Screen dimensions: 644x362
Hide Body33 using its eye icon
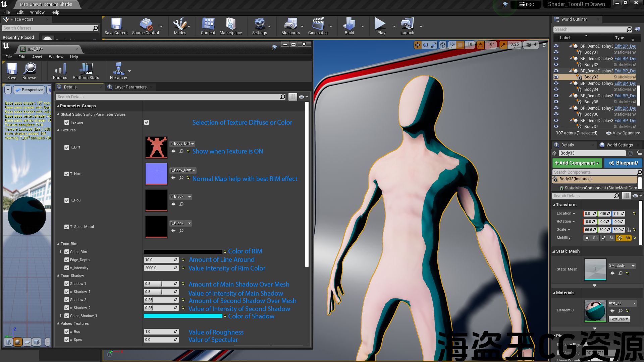click(x=556, y=77)
